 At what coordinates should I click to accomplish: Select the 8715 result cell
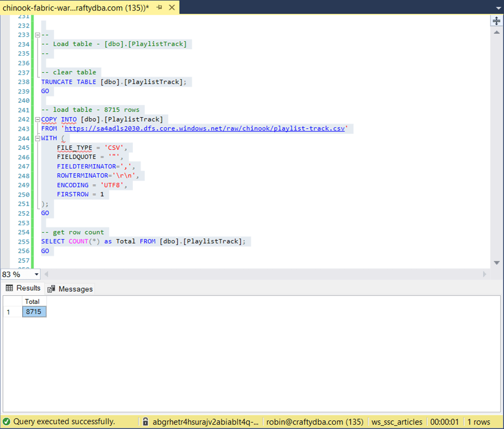pyautogui.click(x=34, y=312)
